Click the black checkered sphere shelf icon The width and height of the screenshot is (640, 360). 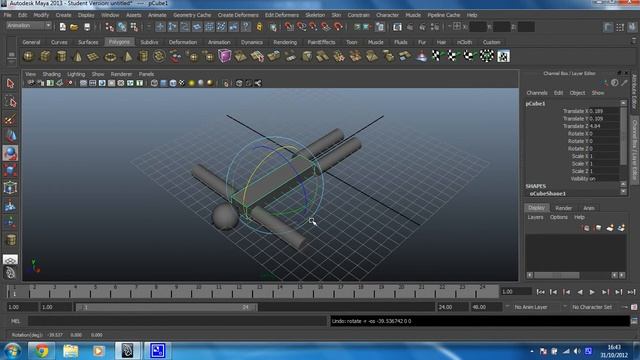coord(487,56)
